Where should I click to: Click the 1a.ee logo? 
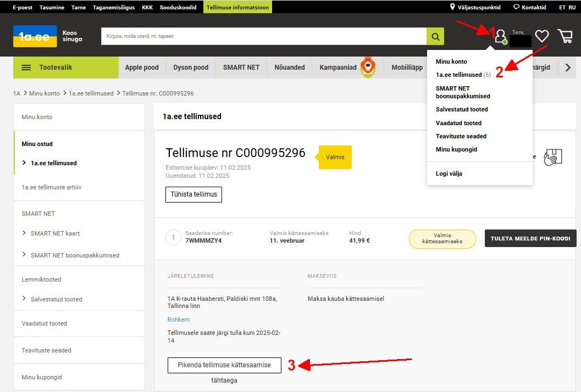tap(35, 36)
